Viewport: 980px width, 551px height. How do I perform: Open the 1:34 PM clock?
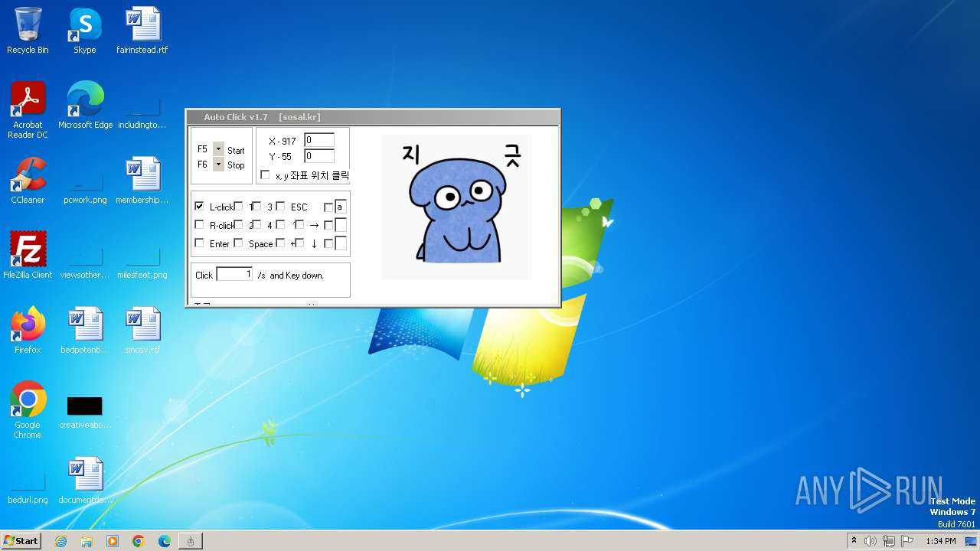(x=941, y=541)
